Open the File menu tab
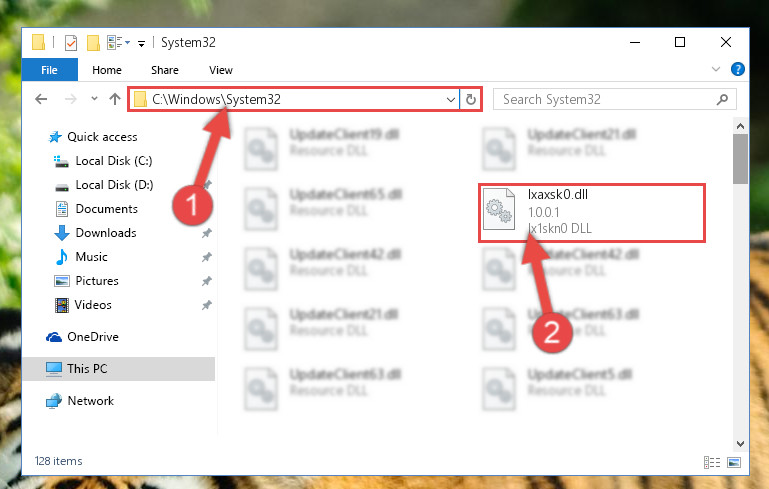This screenshot has width=769, height=489. (x=49, y=70)
